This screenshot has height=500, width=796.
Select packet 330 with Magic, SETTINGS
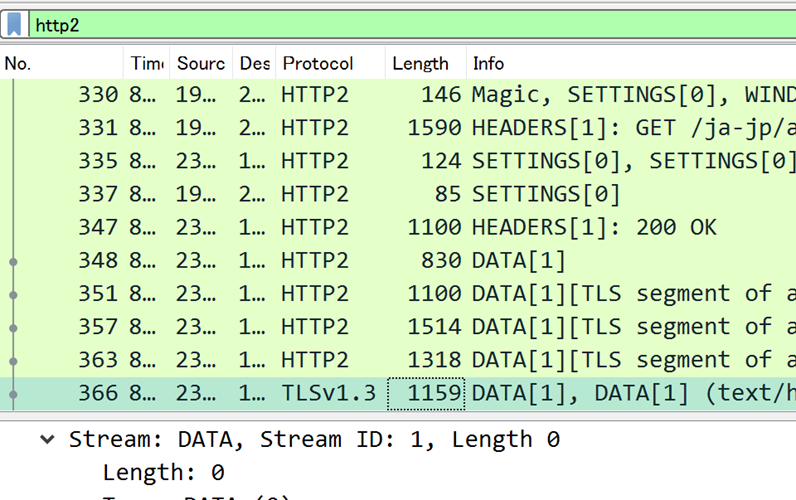[400, 95]
